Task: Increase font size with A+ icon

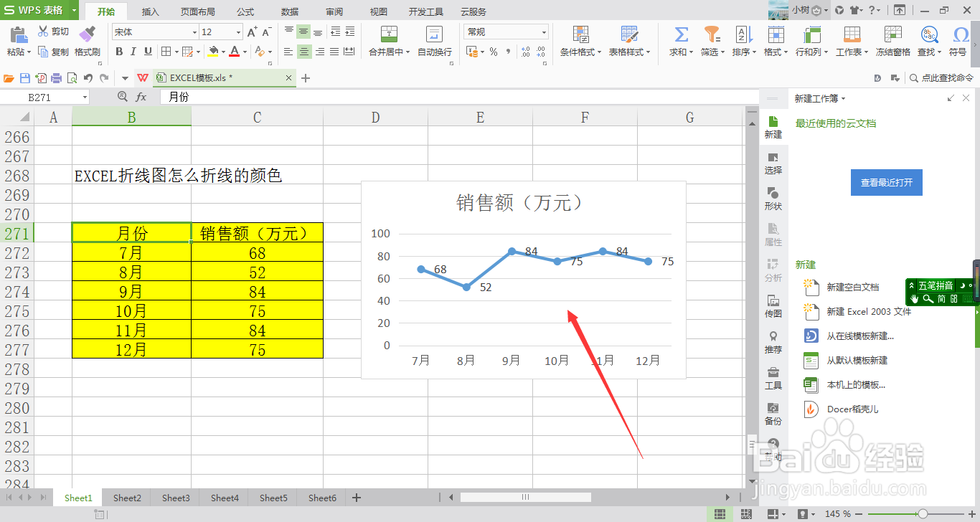Action: pos(252,32)
